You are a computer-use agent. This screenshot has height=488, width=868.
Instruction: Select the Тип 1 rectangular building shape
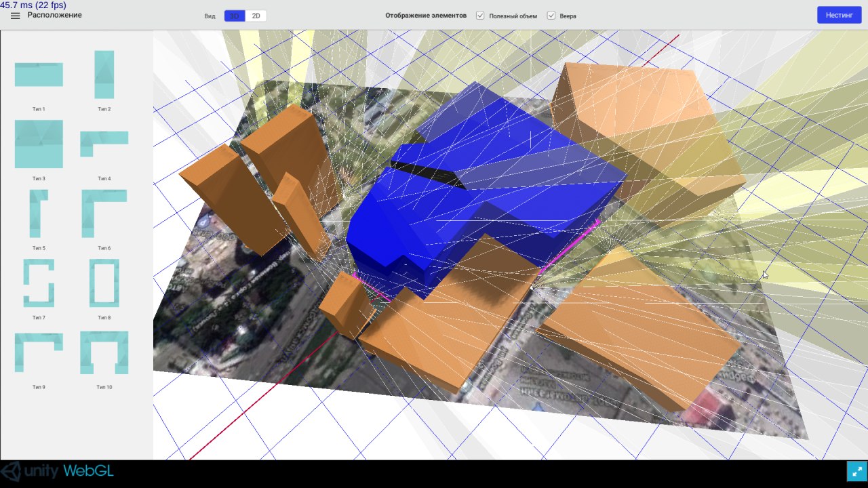click(x=39, y=75)
